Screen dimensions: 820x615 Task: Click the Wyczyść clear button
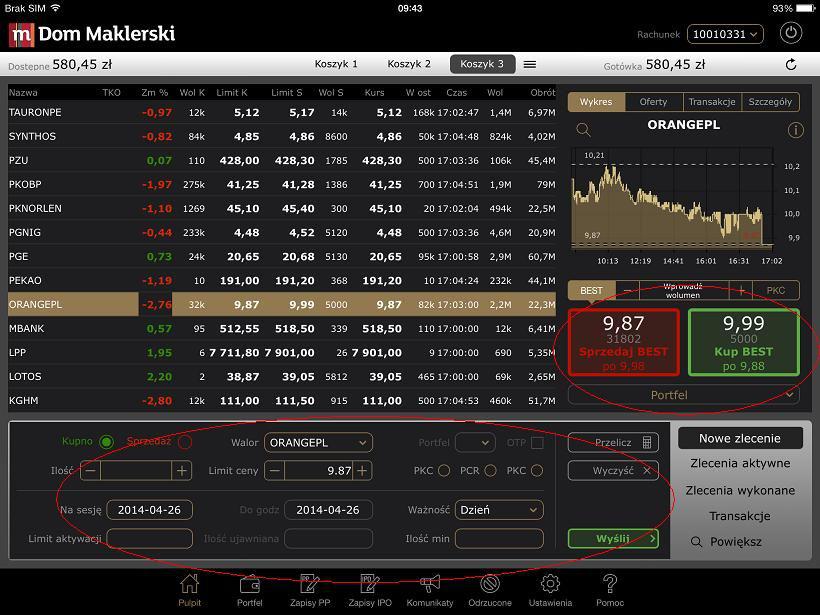613,471
